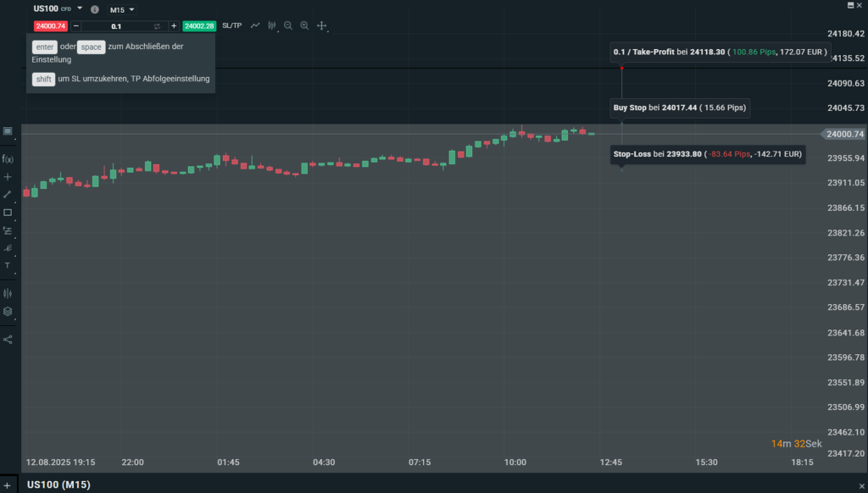The image size is (868, 493).
Task: Select the plus crosshair tool in left sidebar
Action: (x=8, y=177)
